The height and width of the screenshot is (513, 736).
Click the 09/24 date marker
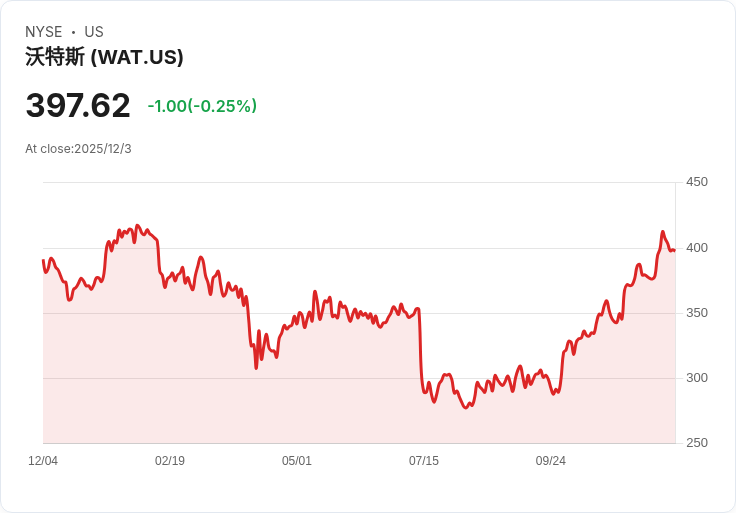pos(551,461)
